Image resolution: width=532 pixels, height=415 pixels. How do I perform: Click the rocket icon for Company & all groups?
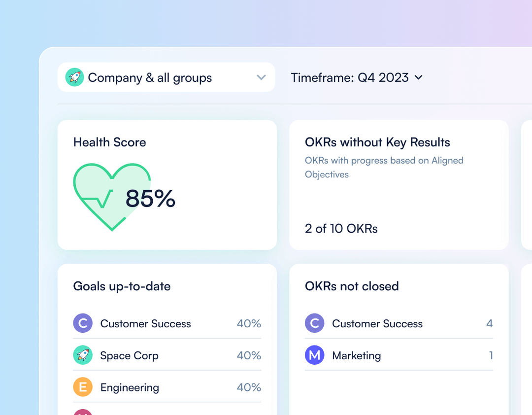74,77
